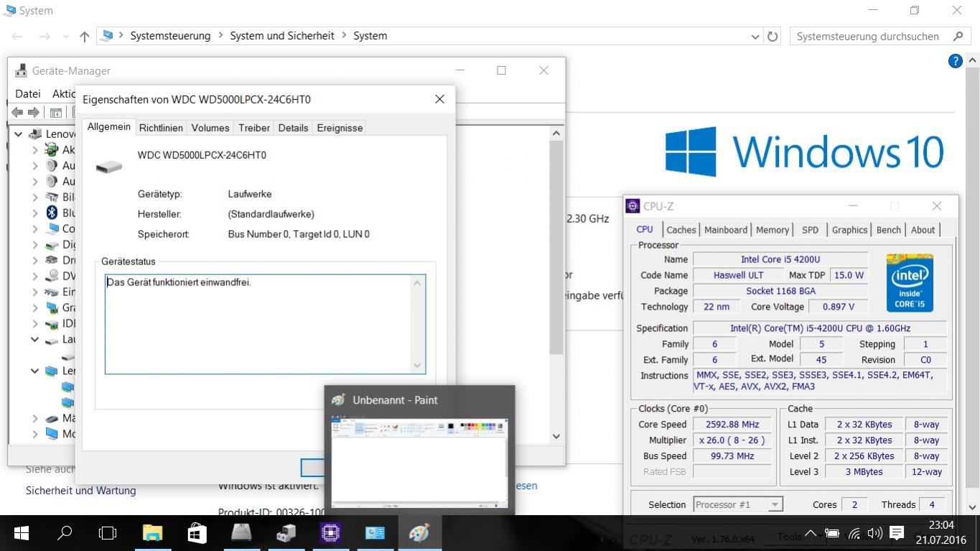Click the monitor icon of the 'Mo' row
This screenshot has width=980, height=551.
point(52,434)
